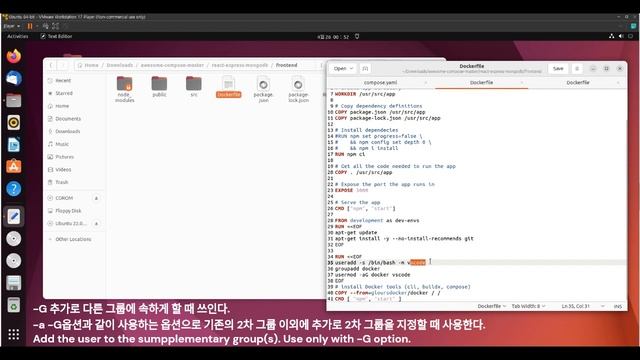Switch to the rightmost Dockerfile tab
Screen dimensions: 640x360
click(x=578, y=82)
